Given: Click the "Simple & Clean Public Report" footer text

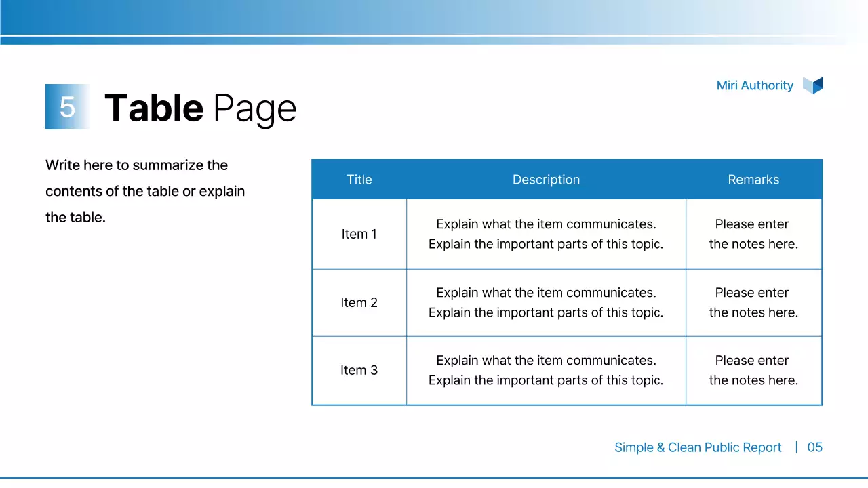Looking at the screenshot, I should pyautogui.click(x=698, y=447).
